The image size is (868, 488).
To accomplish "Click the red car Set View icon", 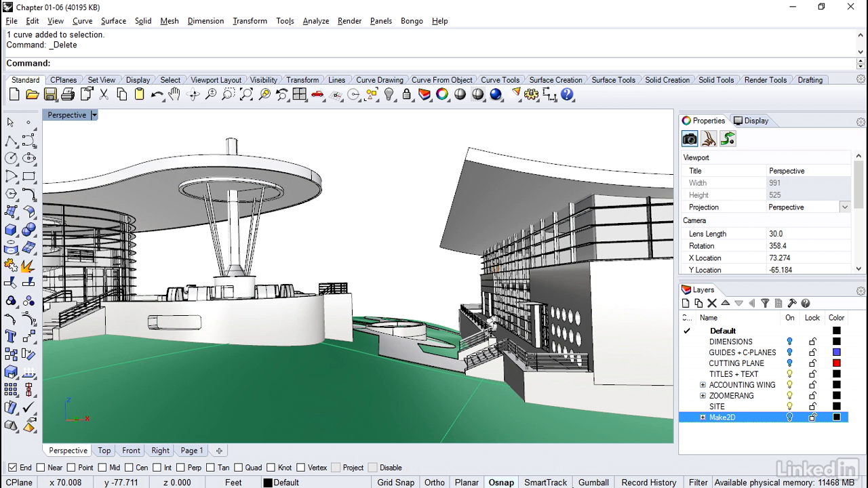I will coord(317,95).
